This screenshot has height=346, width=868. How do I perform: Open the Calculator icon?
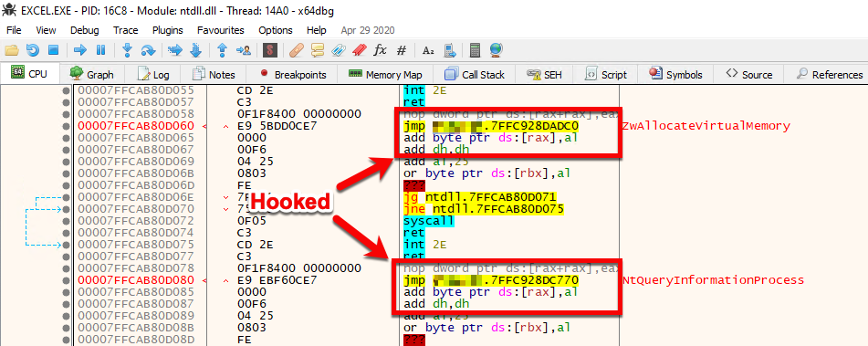(x=475, y=50)
